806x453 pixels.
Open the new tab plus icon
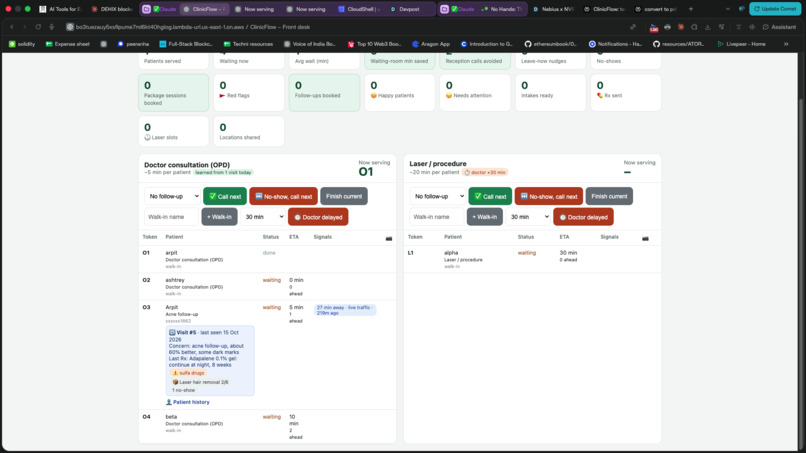(x=690, y=9)
